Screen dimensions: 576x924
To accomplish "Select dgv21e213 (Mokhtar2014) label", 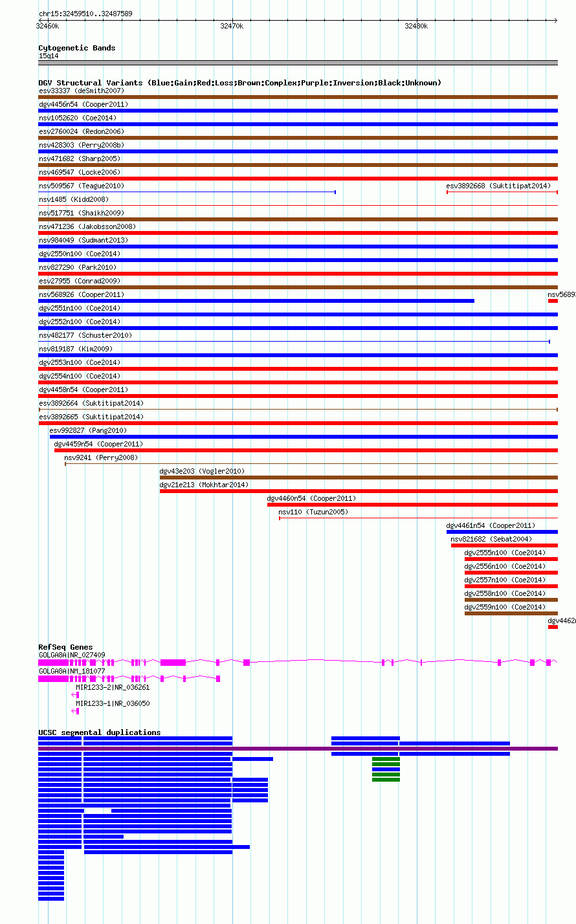I will pyautogui.click(x=205, y=485).
